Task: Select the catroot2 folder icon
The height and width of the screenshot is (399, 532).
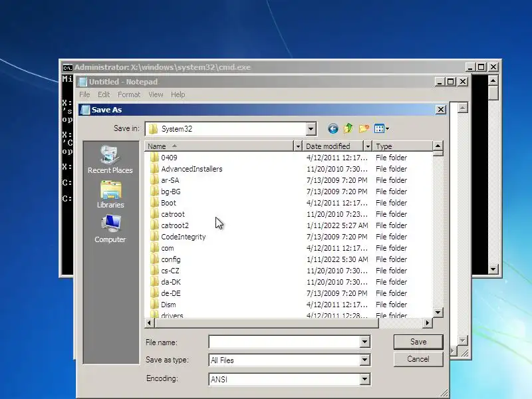Action: pyautogui.click(x=154, y=225)
